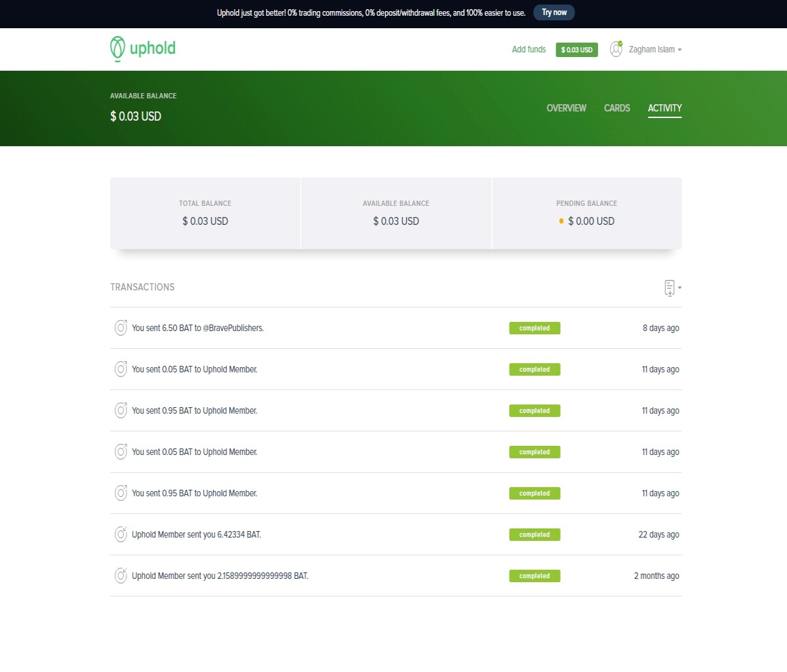Click received icon for 6.42334 BAT transaction
Screen dimensions: 787x672
point(121,534)
